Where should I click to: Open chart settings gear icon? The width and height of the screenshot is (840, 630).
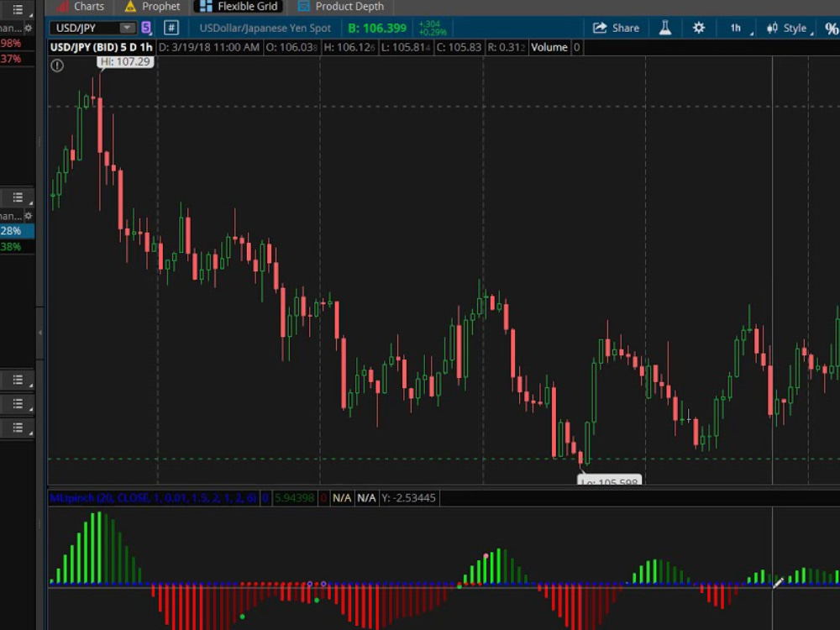point(699,28)
